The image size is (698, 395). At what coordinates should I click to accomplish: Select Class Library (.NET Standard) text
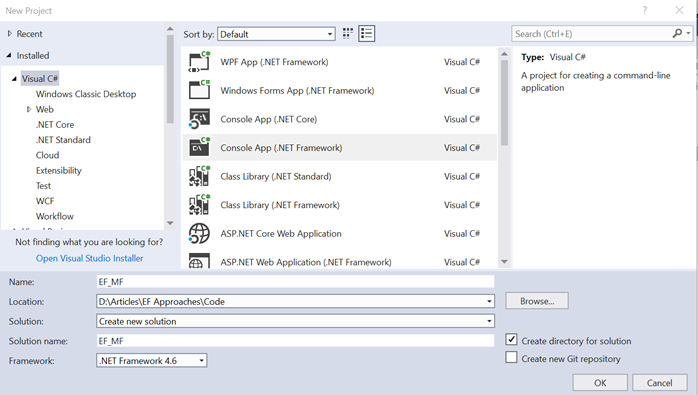(276, 176)
